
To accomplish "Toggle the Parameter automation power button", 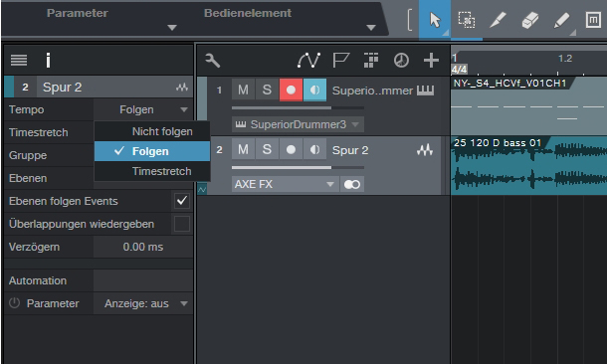I will [x=14, y=303].
